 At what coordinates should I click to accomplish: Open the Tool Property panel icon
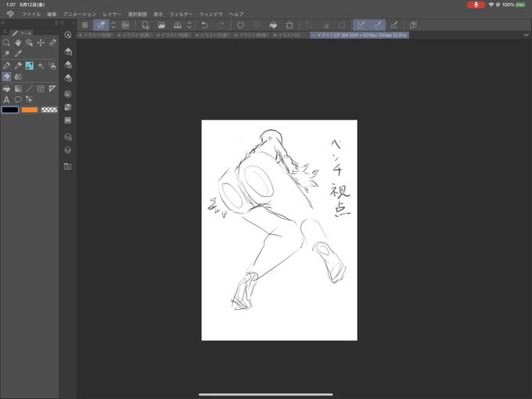point(68,65)
